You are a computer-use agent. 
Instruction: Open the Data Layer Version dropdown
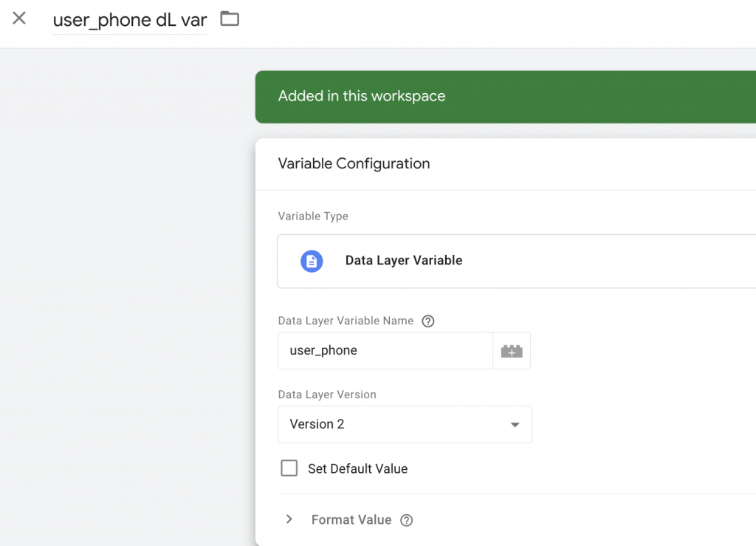click(405, 424)
